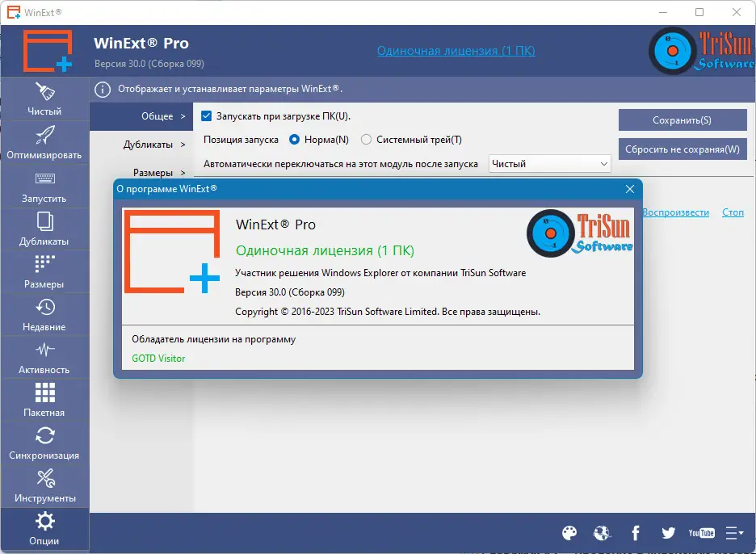The width and height of the screenshot is (756, 554).
Task: Click the WinExt title bar app icon
Action: click(14, 12)
